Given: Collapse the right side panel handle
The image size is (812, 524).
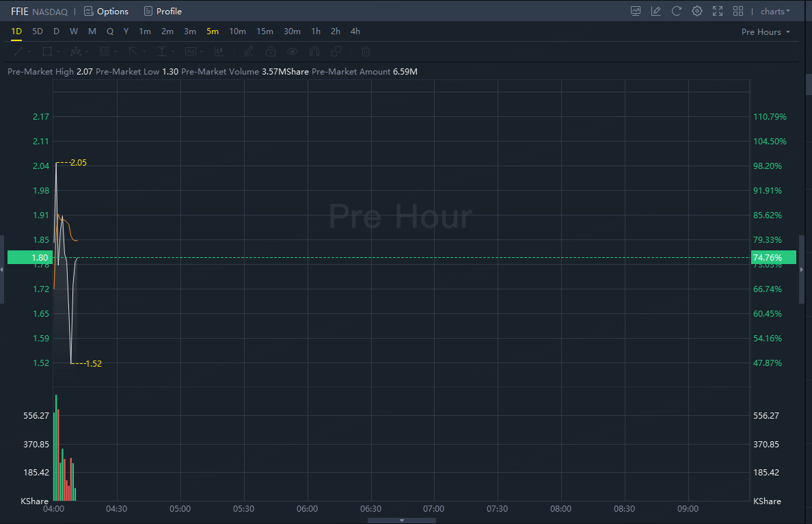Looking at the screenshot, I should (x=802, y=270).
